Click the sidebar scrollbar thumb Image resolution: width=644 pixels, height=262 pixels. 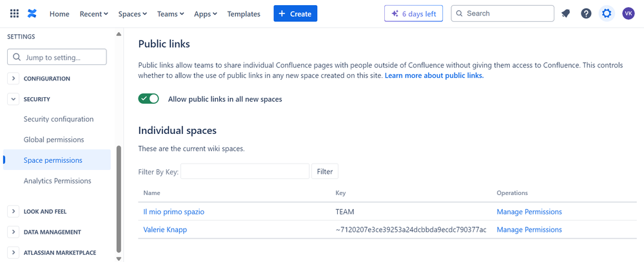click(x=119, y=198)
